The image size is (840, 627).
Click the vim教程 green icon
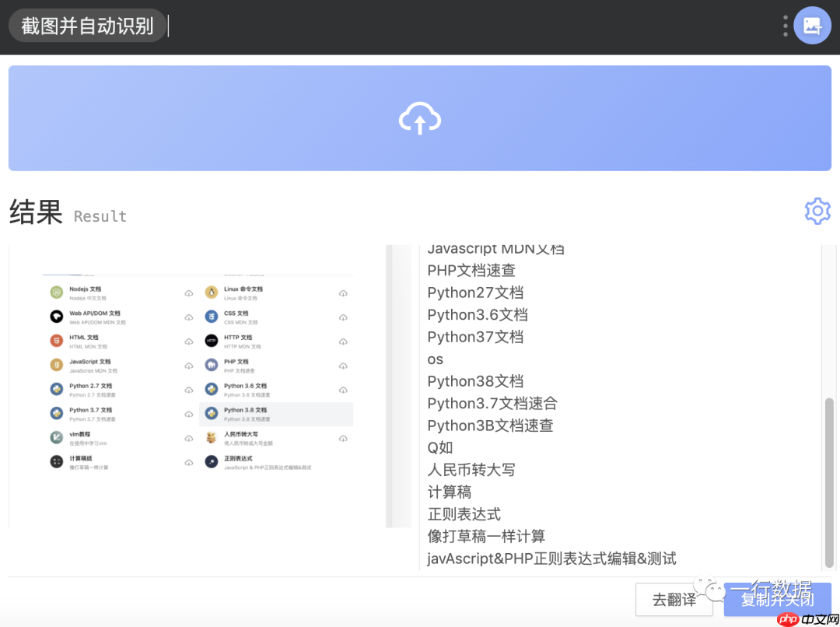point(56,438)
